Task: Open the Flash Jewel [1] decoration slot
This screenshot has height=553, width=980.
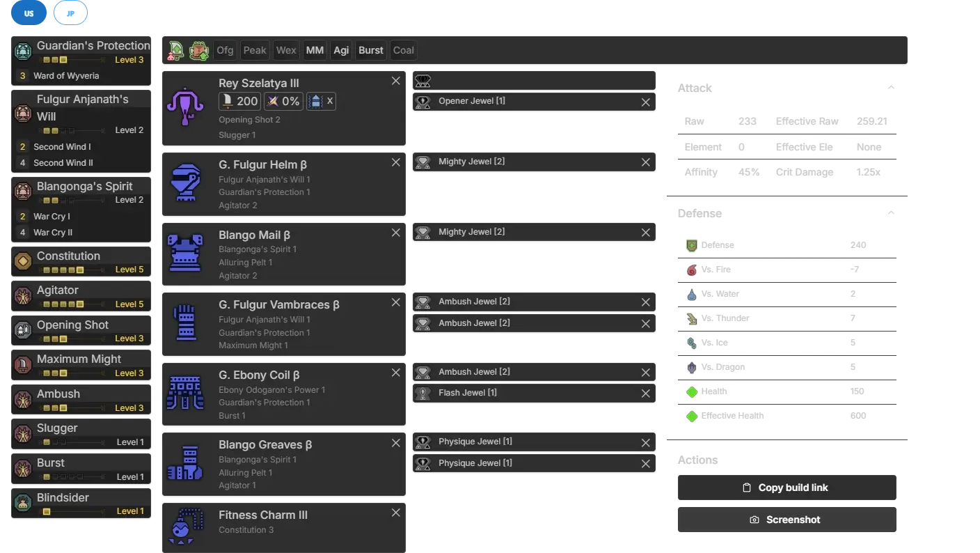Action: click(533, 394)
